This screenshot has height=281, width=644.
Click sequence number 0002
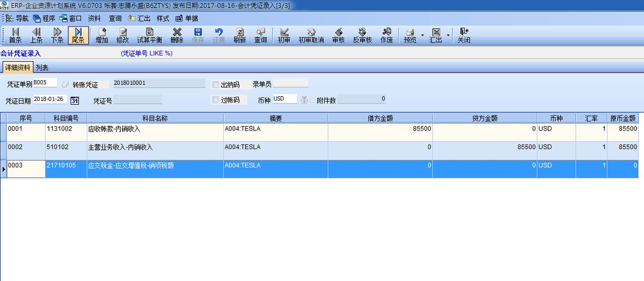[26, 150]
